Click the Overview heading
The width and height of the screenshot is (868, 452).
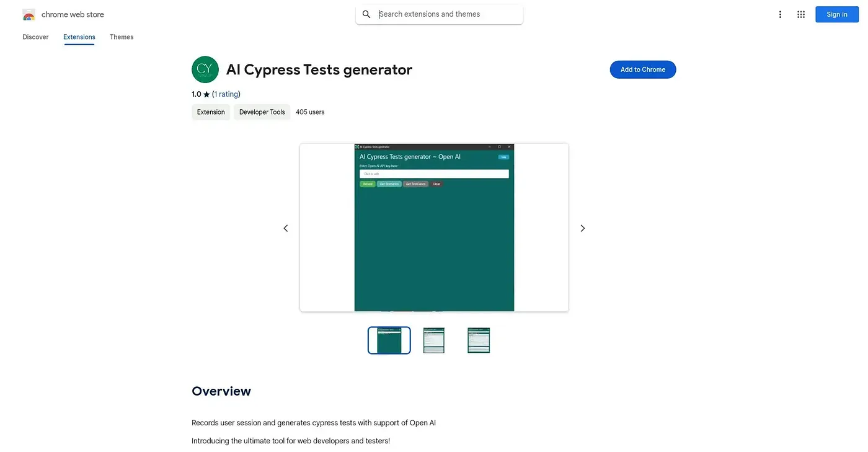[221, 391]
